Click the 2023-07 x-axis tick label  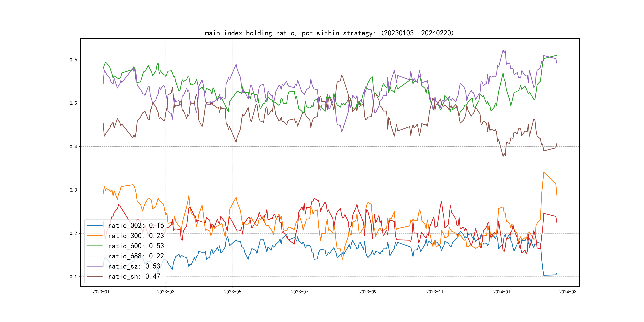[300, 292]
